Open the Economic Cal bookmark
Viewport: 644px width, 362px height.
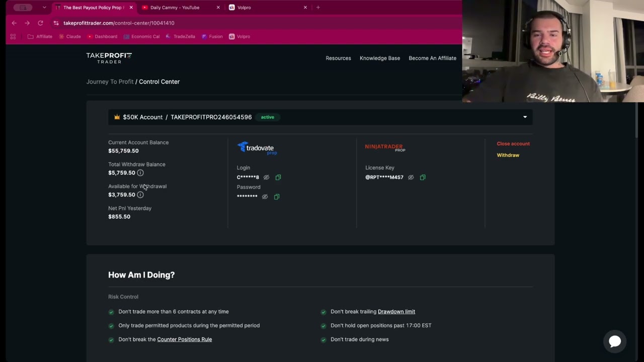141,37
